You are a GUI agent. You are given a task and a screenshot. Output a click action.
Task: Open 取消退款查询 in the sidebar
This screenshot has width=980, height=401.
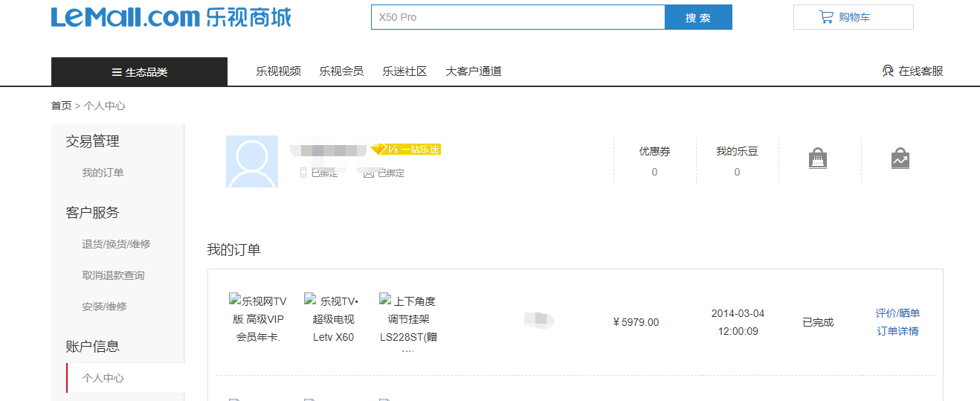113,275
